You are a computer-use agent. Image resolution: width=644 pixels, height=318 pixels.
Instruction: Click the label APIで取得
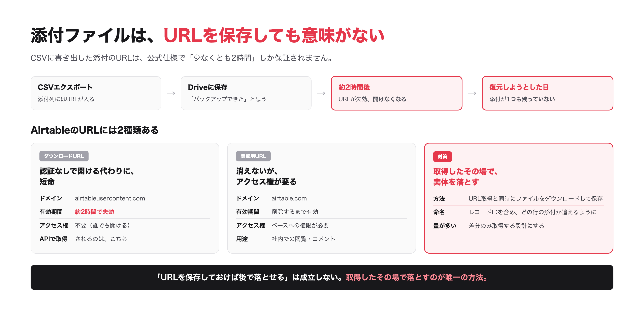[54, 239]
